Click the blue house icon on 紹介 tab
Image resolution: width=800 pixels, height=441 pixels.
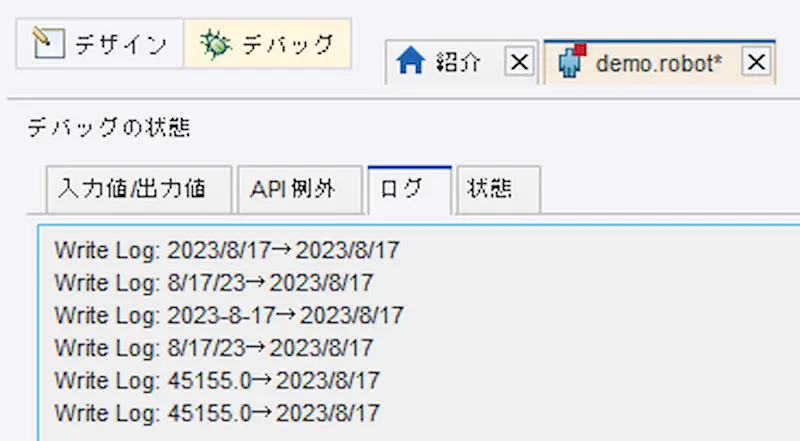[x=410, y=61]
